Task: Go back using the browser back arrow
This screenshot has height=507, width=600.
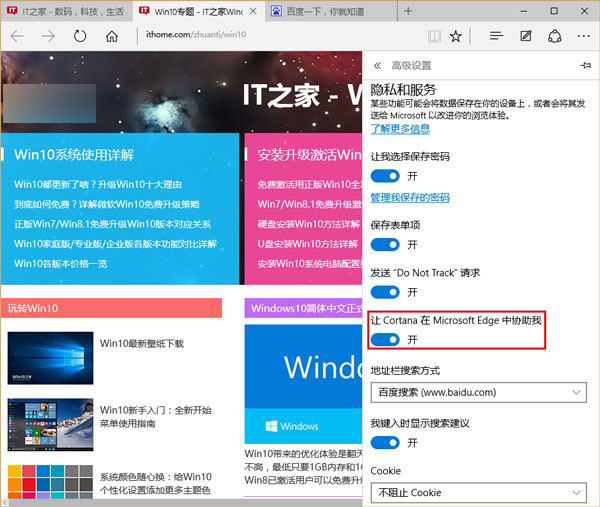Action: click(x=17, y=36)
